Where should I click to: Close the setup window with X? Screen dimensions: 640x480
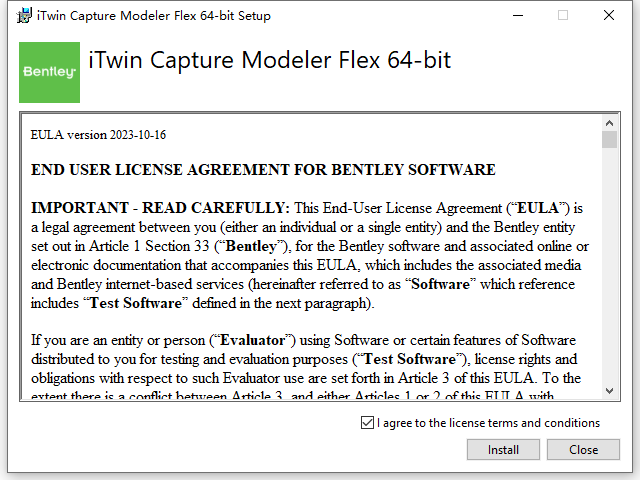pyautogui.click(x=609, y=16)
